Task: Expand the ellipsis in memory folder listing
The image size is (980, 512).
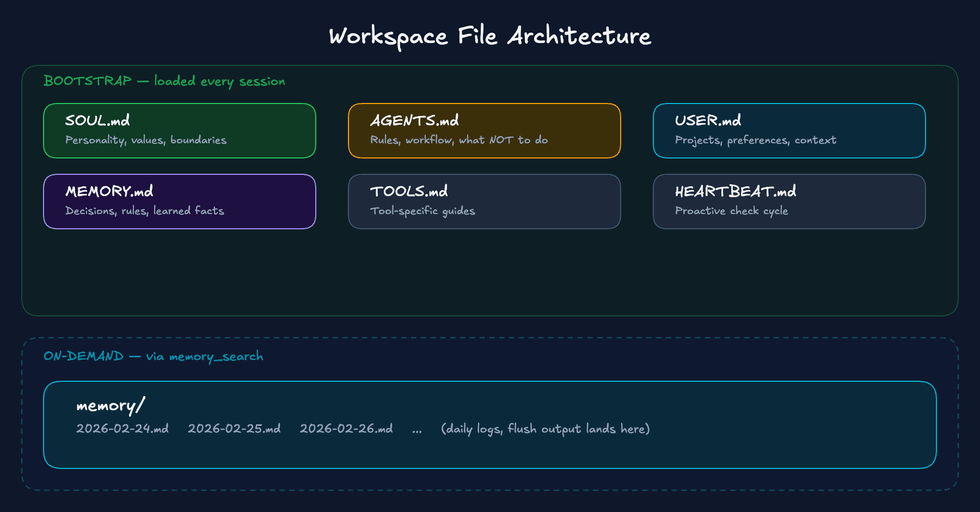Action: click(x=417, y=429)
